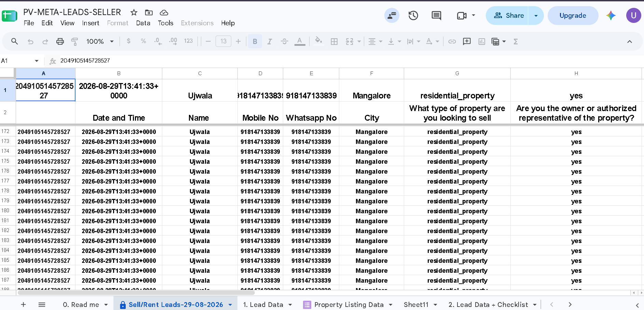
Task: Start a Meet video call icon
Action: pos(462,15)
